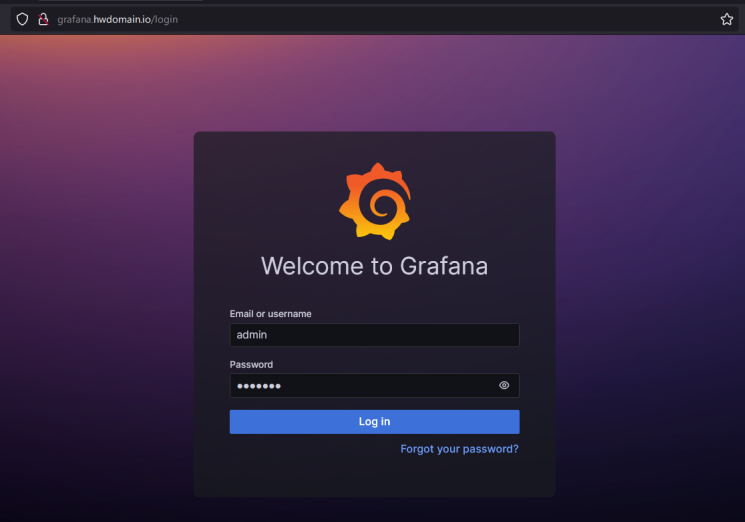Focus the Email or username field
The height and width of the screenshot is (522, 745).
point(374,335)
